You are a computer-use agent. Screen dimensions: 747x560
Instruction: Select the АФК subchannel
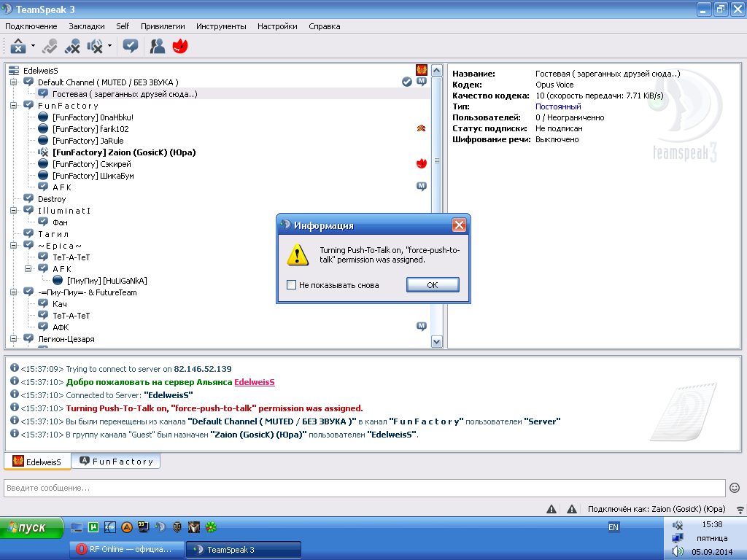[x=61, y=327]
